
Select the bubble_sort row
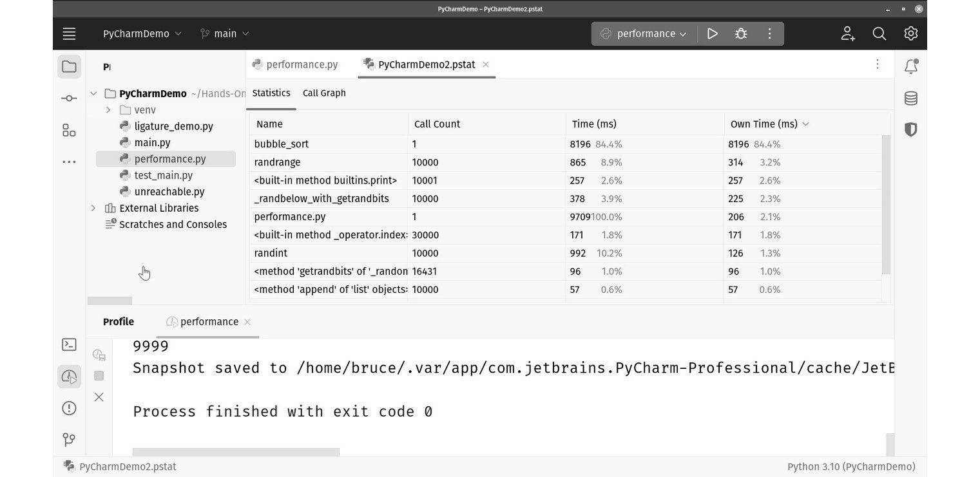click(565, 144)
